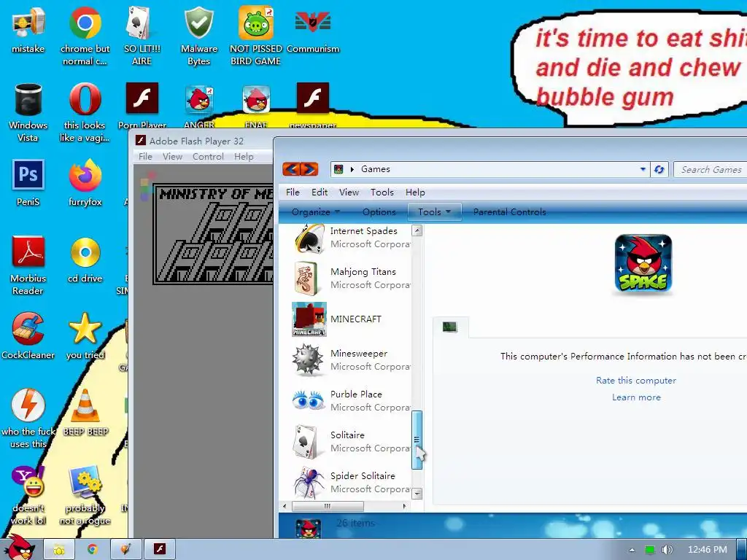Open the View menu in Games window
Image resolution: width=747 pixels, height=560 pixels.
tap(349, 192)
